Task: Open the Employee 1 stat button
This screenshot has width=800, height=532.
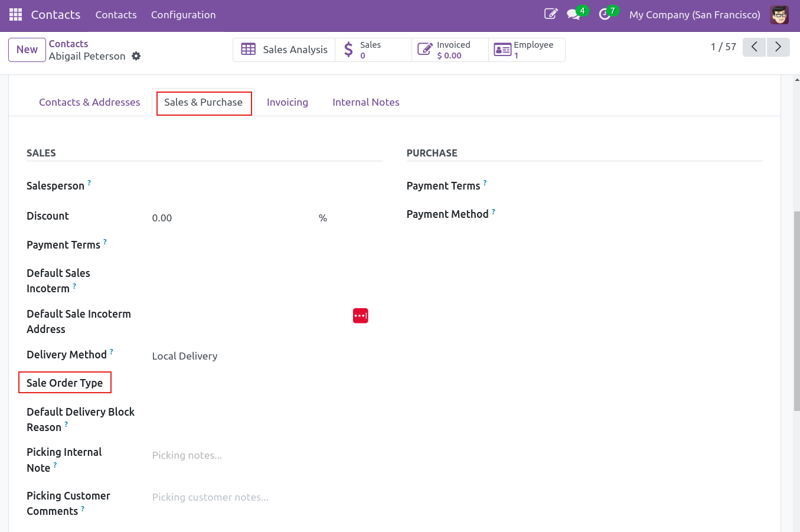Action: click(527, 50)
